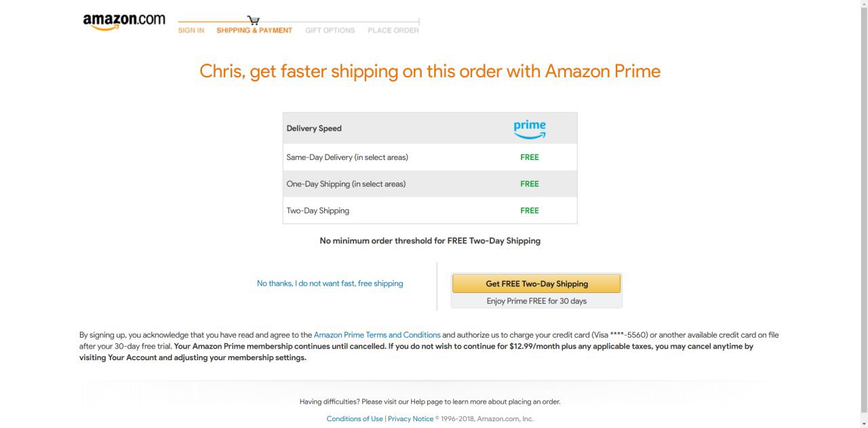Click the One-Day Shipping row label
The image size is (868, 428).
point(346,184)
